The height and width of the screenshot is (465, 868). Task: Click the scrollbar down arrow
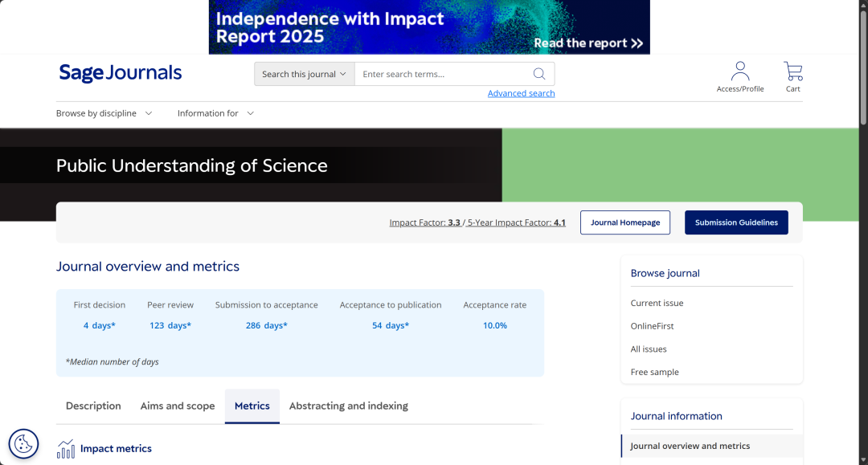[863, 460]
